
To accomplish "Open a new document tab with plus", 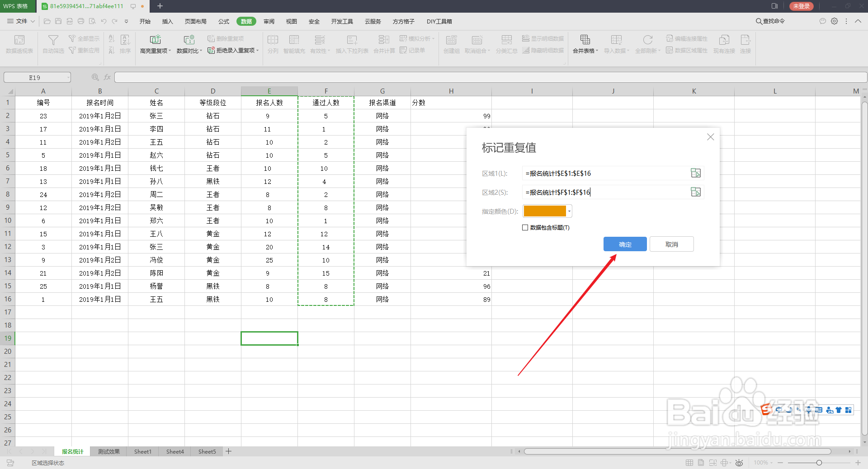I will coord(160,6).
